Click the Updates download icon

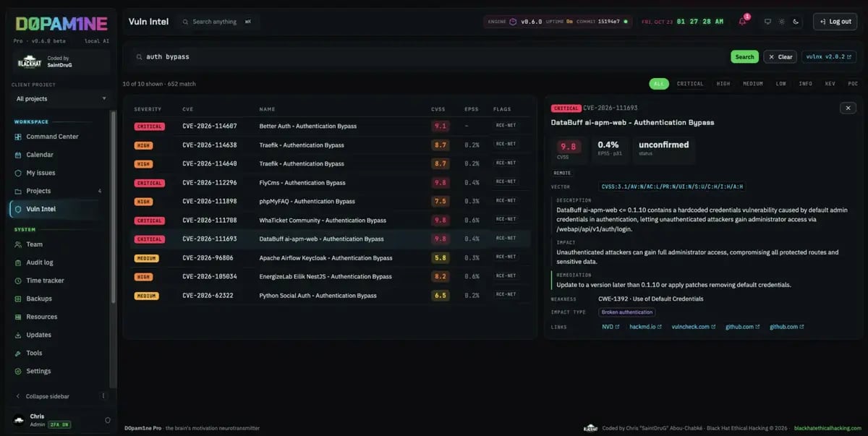click(x=19, y=335)
